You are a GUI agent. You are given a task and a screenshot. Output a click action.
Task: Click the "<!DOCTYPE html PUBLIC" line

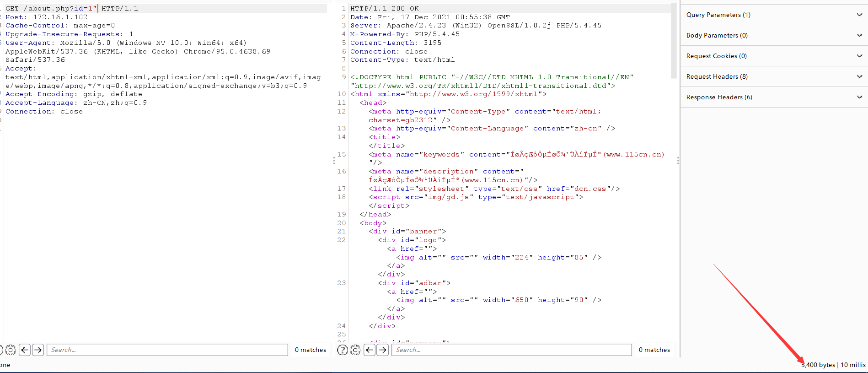492,77
